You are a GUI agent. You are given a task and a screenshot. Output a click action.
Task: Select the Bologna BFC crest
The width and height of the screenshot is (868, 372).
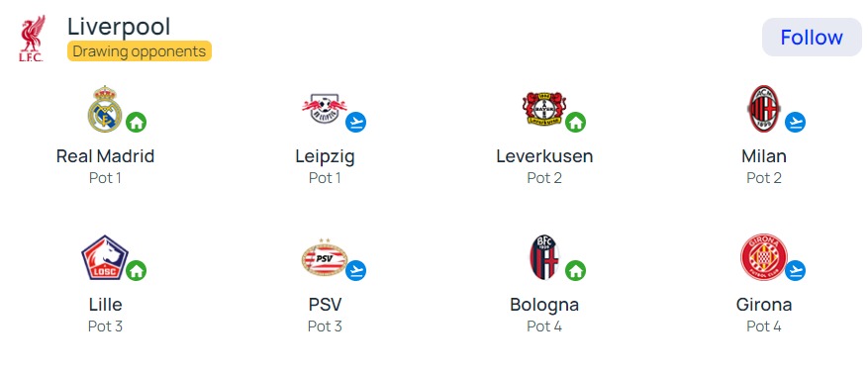click(544, 257)
